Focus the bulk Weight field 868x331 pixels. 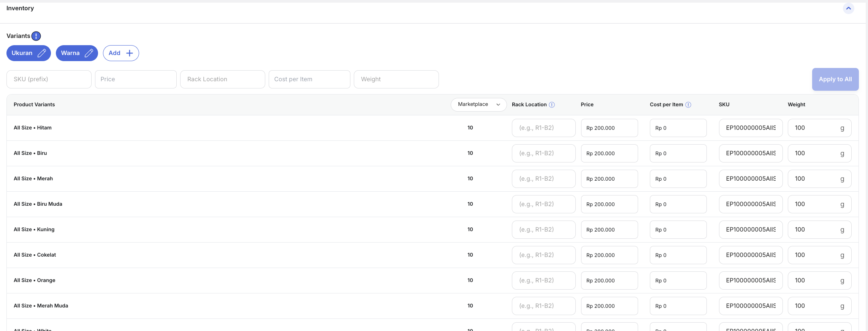pyautogui.click(x=396, y=79)
